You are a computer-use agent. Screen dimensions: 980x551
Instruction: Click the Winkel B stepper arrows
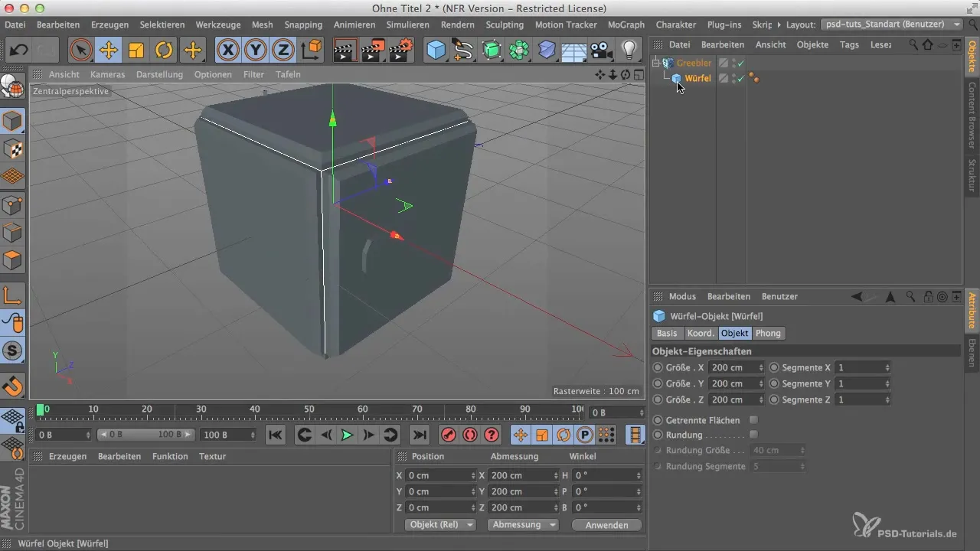(639, 507)
